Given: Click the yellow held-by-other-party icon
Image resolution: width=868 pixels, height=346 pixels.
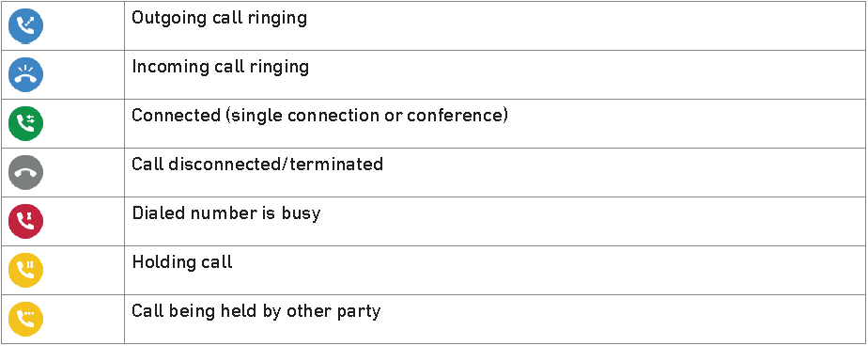Looking at the screenshot, I should click(x=25, y=319).
